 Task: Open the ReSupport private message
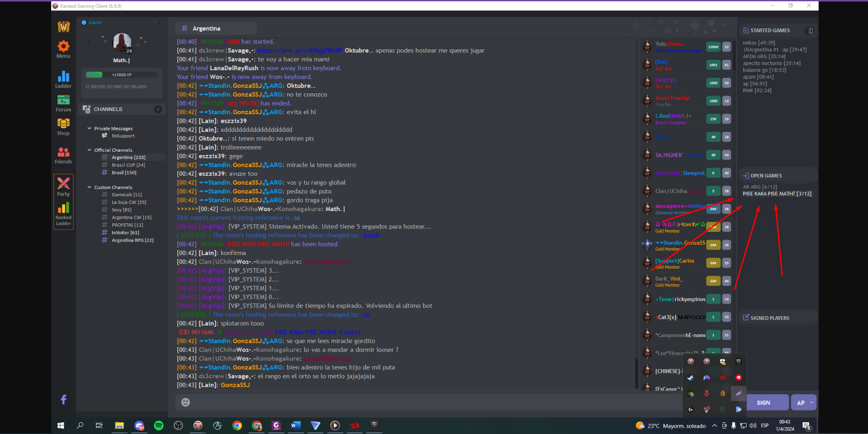123,136
